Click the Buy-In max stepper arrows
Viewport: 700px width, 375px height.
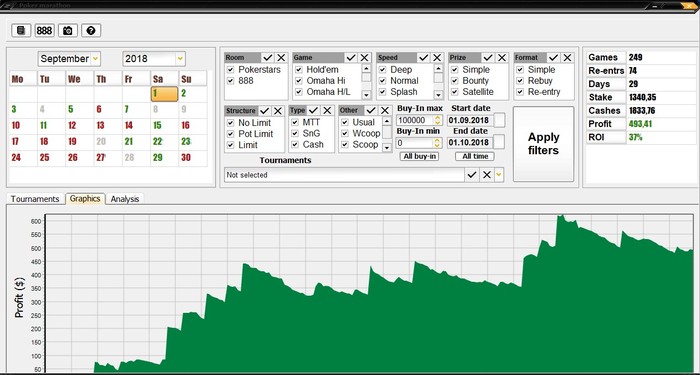pos(438,121)
